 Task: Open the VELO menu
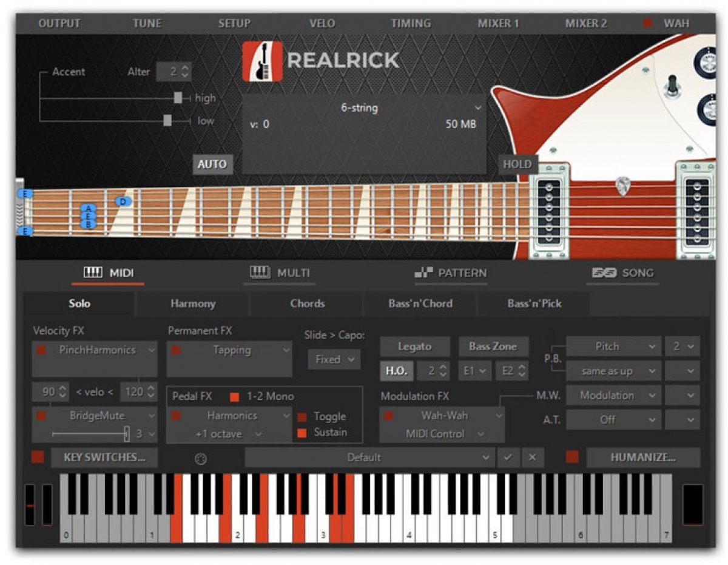coord(322,24)
